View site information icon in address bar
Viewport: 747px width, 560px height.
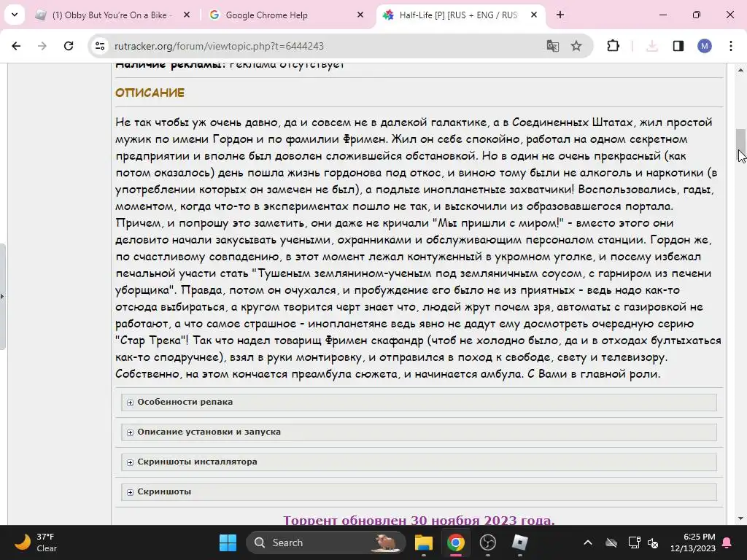(100, 46)
